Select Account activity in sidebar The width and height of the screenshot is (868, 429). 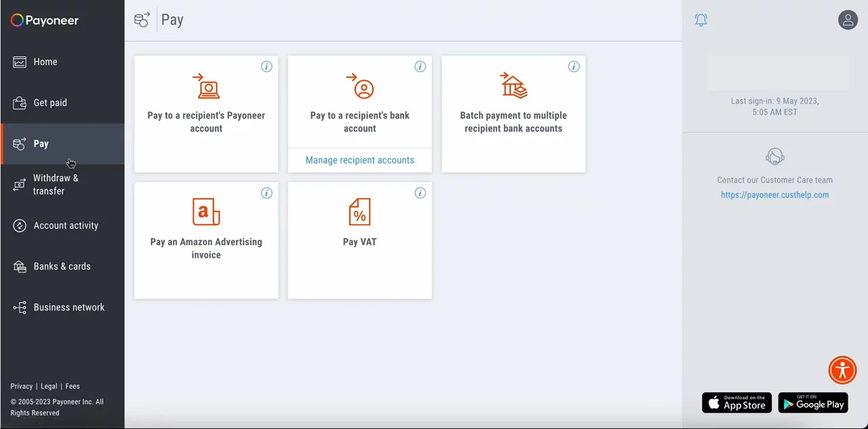[66, 225]
